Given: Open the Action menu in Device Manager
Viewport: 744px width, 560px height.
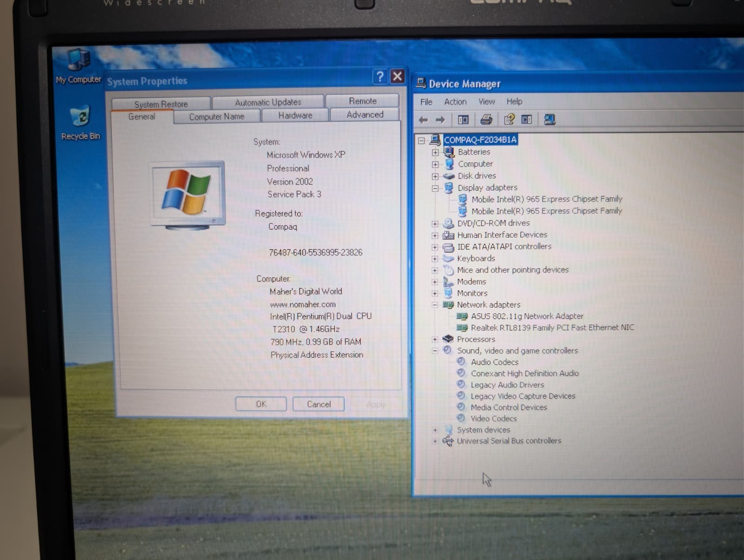Looking at the screenshot, I should coord(455,102).
